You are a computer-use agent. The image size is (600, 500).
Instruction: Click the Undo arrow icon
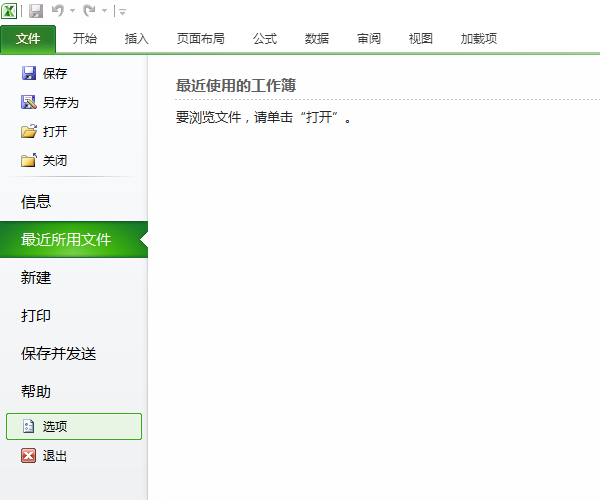pyautogui.click(x=58, y=11)
